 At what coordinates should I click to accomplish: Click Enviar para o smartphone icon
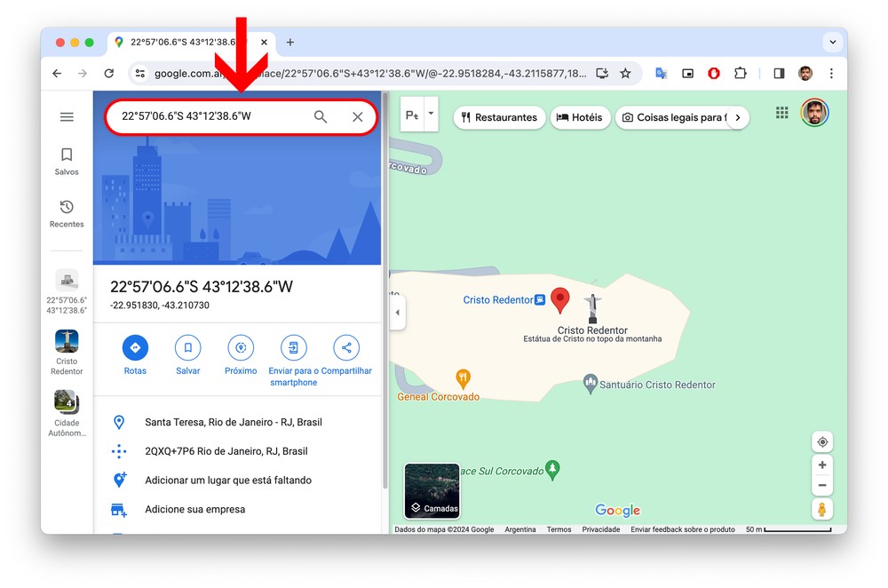click(293, 347)
